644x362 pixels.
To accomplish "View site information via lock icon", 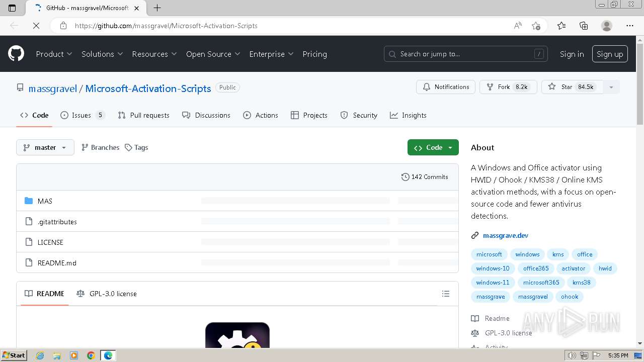I will [x=63, y=26].
